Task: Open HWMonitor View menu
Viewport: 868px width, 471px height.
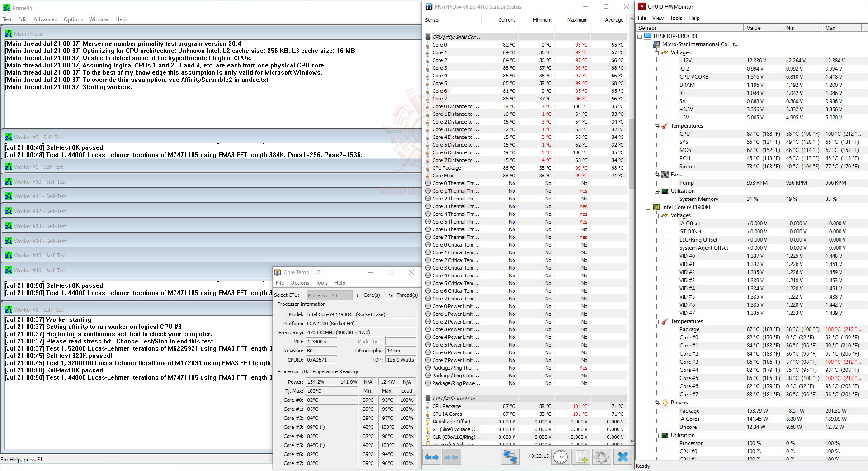Action: tap(658, 18)
